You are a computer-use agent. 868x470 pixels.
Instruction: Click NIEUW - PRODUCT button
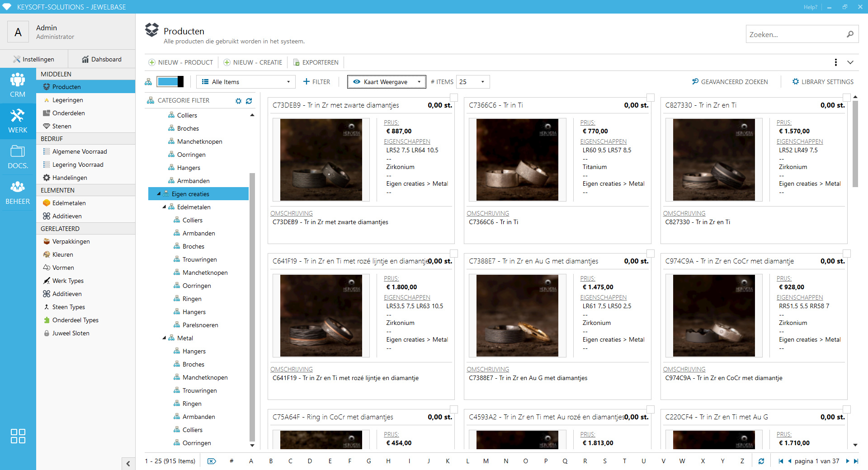click(181, 62)
